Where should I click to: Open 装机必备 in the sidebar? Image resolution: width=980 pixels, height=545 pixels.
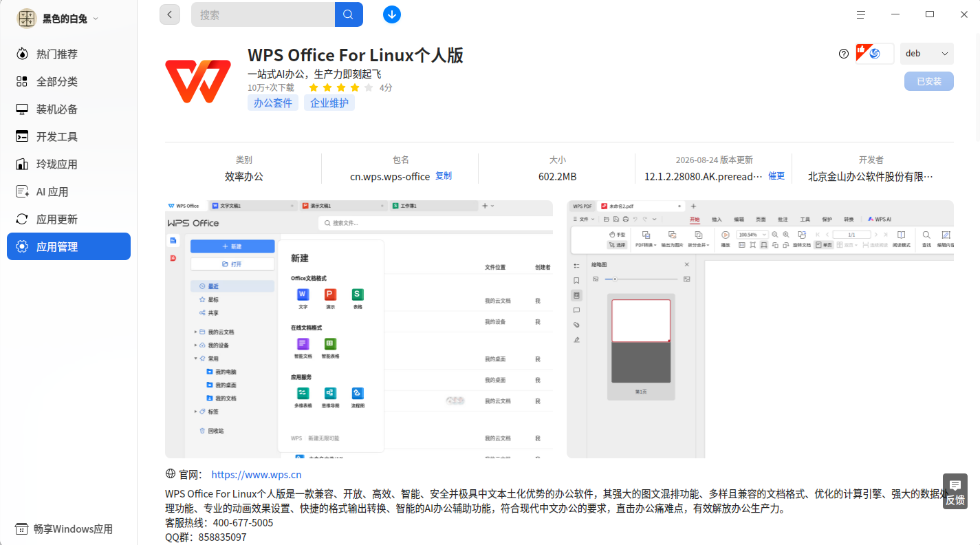point(69,109)
